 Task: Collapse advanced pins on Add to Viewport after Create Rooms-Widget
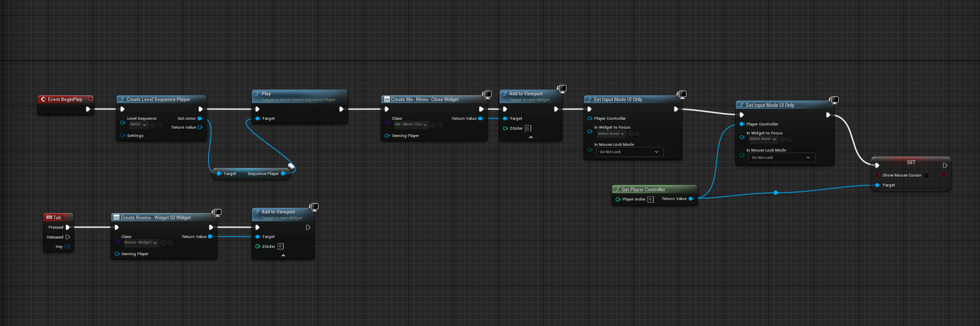pyautogui.click(x=283, y=256)
